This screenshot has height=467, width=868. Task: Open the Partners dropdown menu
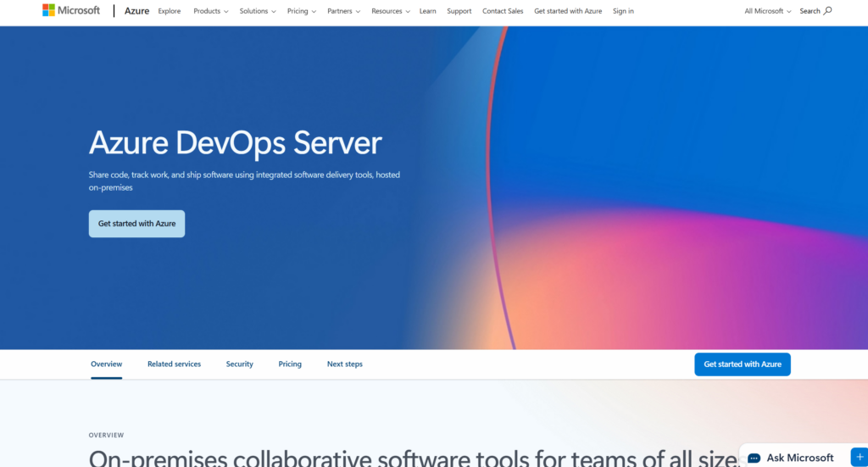click(x=343, y=11)
